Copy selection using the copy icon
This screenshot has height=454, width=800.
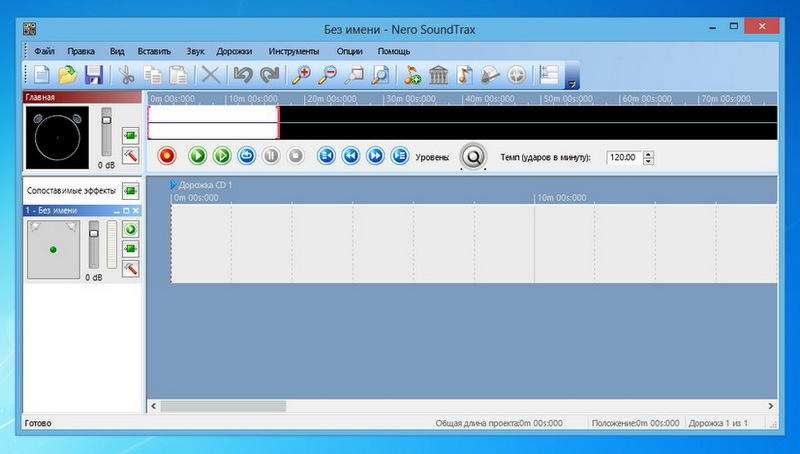point(152,75)
